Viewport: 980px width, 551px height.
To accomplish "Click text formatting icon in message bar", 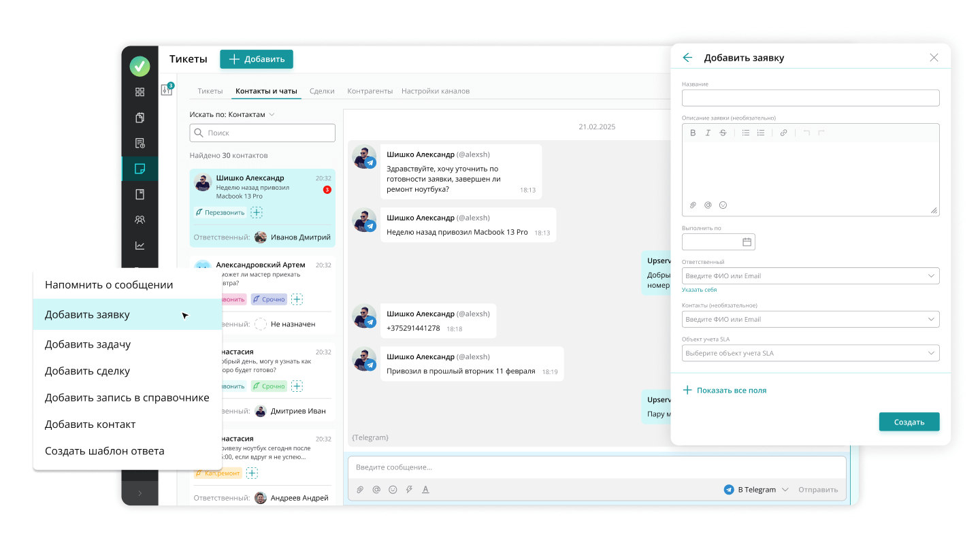I will [x=425, y=489].
